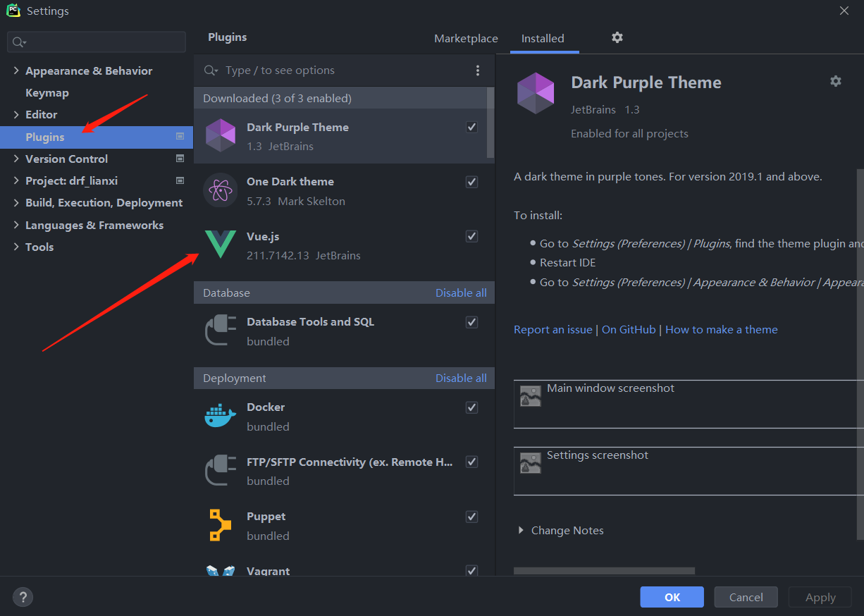Uncheck the Docker plugin checkbox
Viewport: 864px width, 616px height.
coord(472,407)
